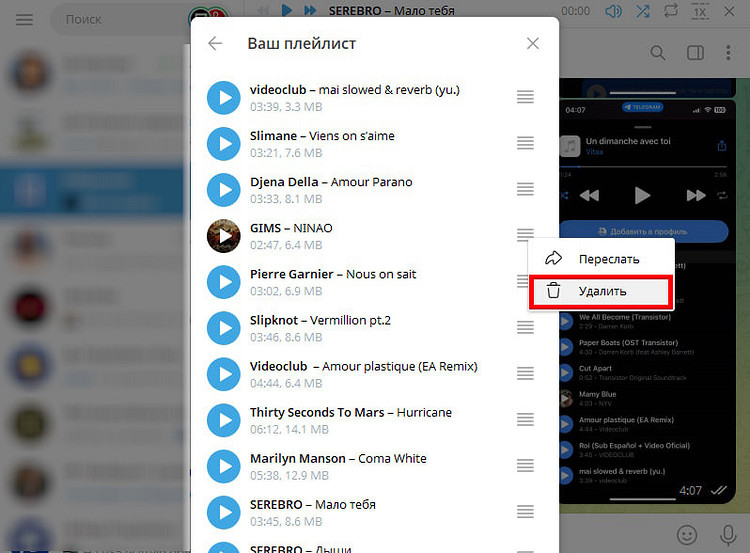Click the volume speaker icon in player bar
The height and width of the screenshot is (553, 750).
[613, 11]
